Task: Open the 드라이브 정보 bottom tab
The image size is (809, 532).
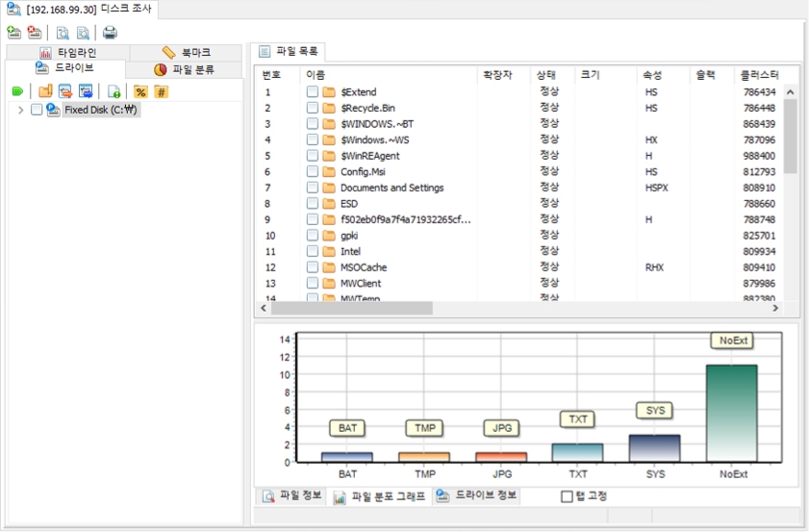Action: 476,495
